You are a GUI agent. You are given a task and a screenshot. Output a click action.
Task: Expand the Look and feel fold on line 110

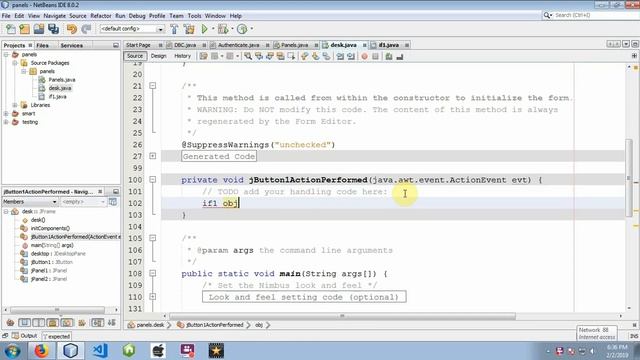pos(153,297)
